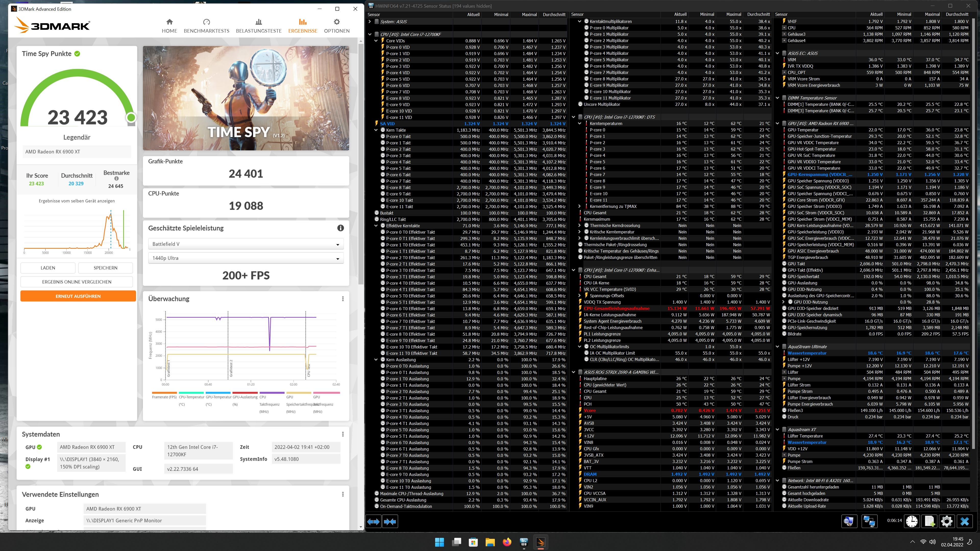Click the 3DMark results vertical scrollbar

click(361, 164)
